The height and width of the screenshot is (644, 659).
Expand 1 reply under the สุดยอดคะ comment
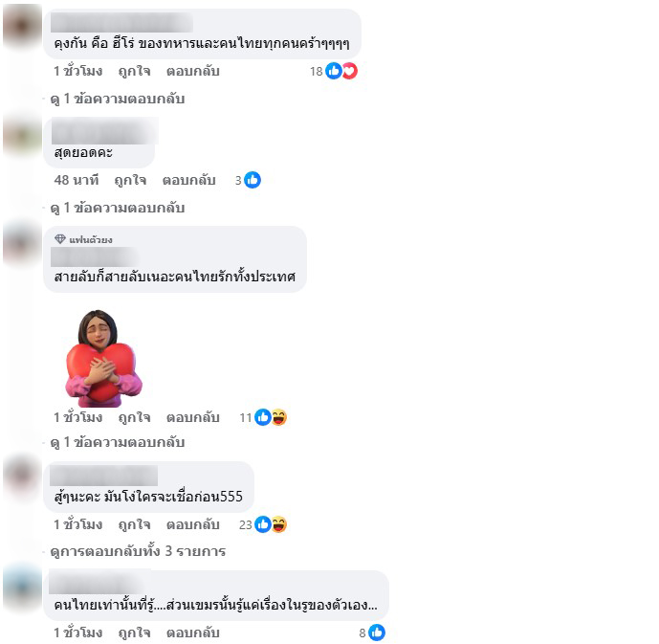(x=118, y=208)
